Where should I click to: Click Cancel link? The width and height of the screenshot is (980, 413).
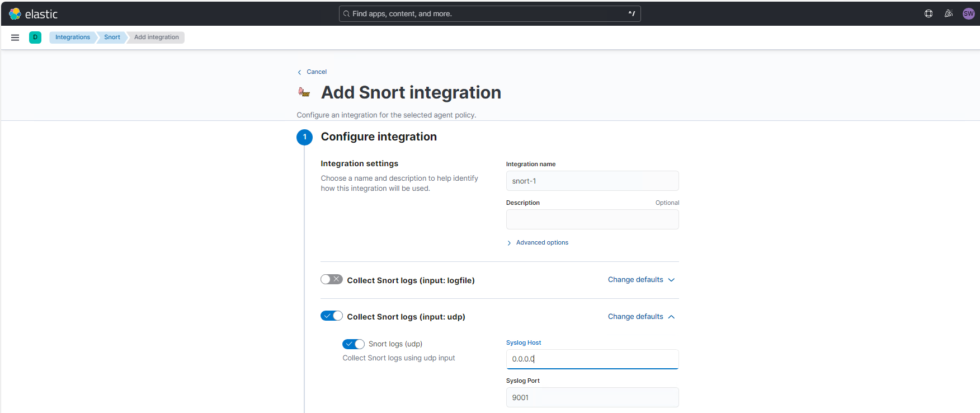(x=317, y=72)
